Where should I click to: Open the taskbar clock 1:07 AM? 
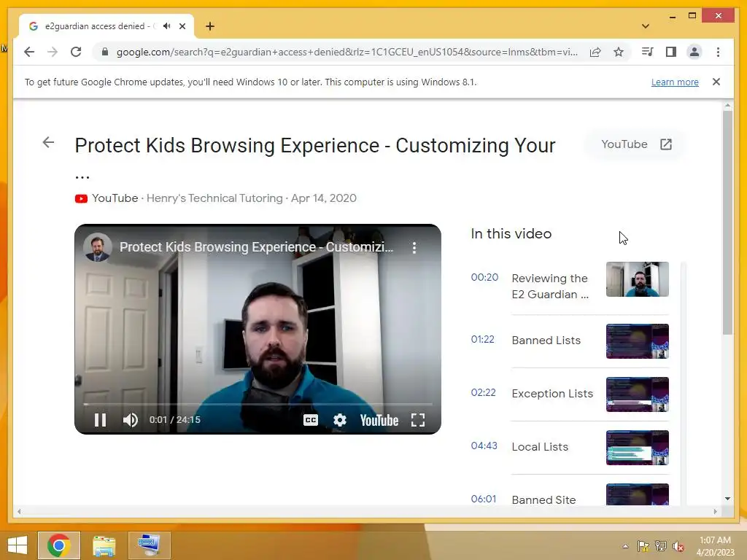click(715, 546)
